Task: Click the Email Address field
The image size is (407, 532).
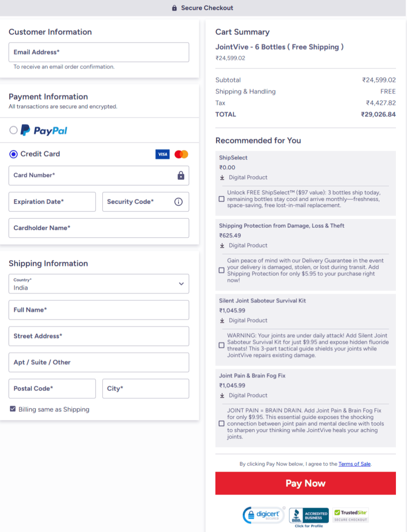Action: coord(98,52)
